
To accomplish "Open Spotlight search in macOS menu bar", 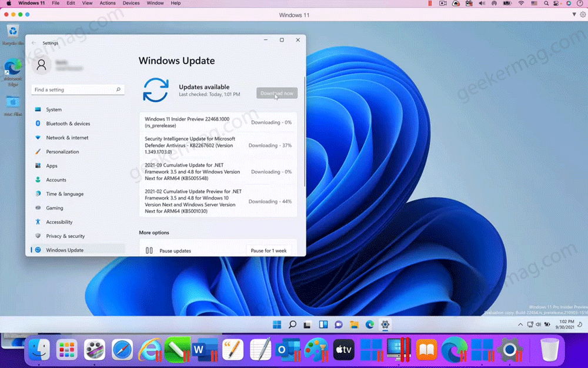I will click(x=546, y=4).
